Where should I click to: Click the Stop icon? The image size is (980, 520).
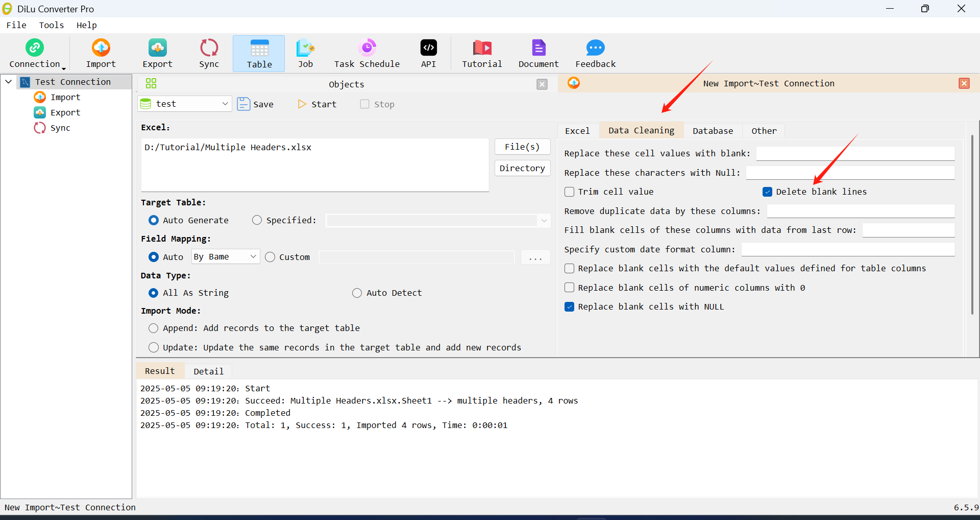click(364, 104)
